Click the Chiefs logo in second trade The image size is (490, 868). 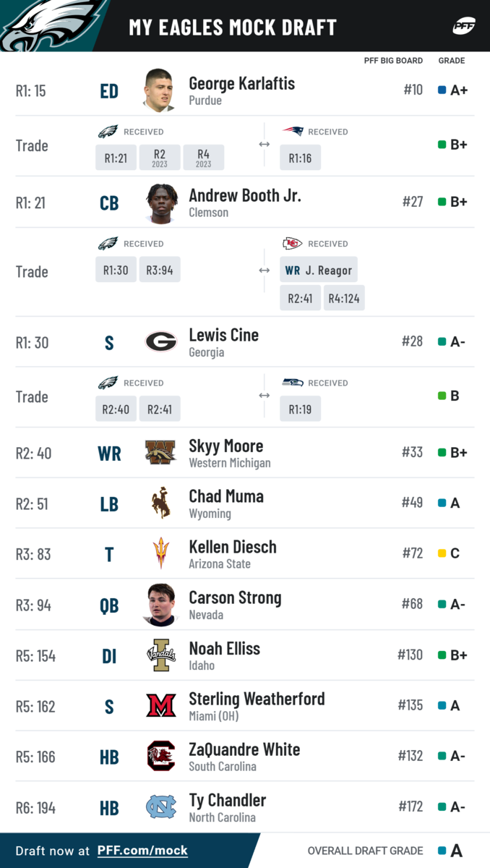[292, 243]
